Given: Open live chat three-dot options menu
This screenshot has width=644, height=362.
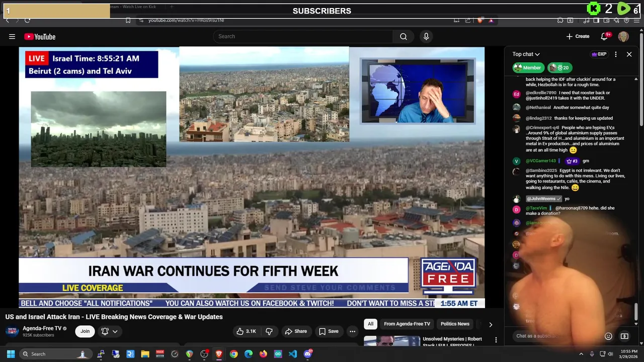Looking at the screenshot, I should pyautogui.click(x=616, y=54).
